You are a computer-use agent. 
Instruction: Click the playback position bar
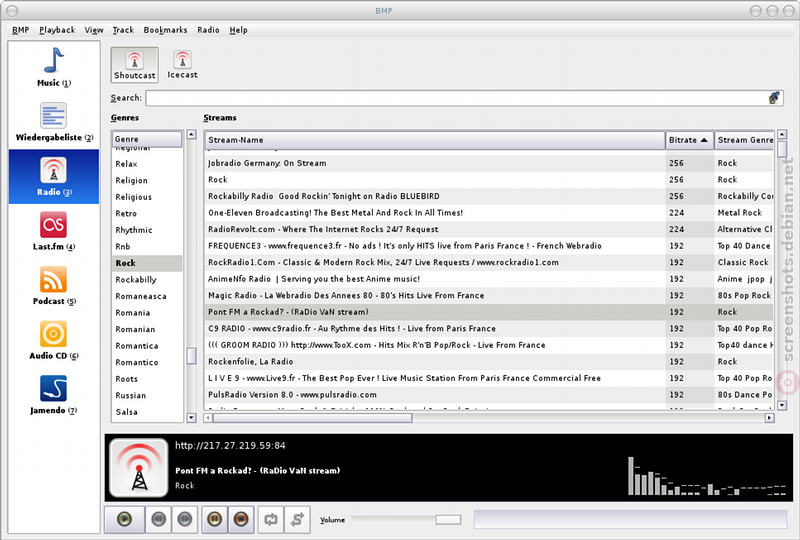click(631, 520)
